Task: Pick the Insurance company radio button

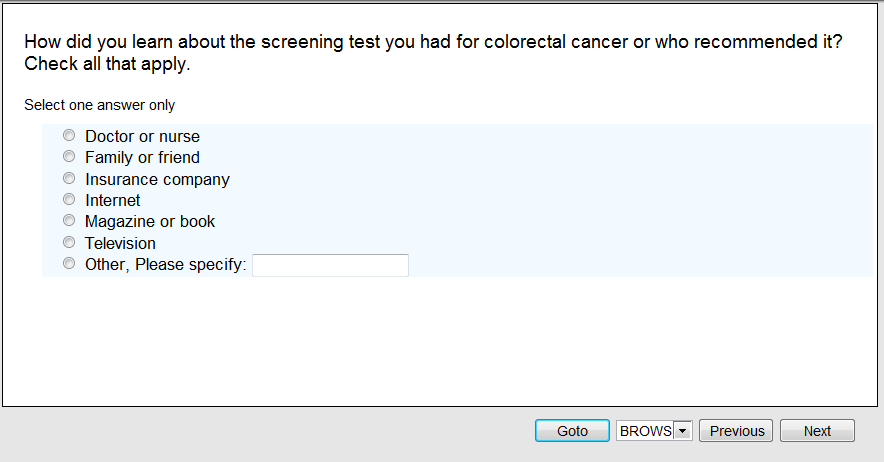Action: click(x=69, y=179)
